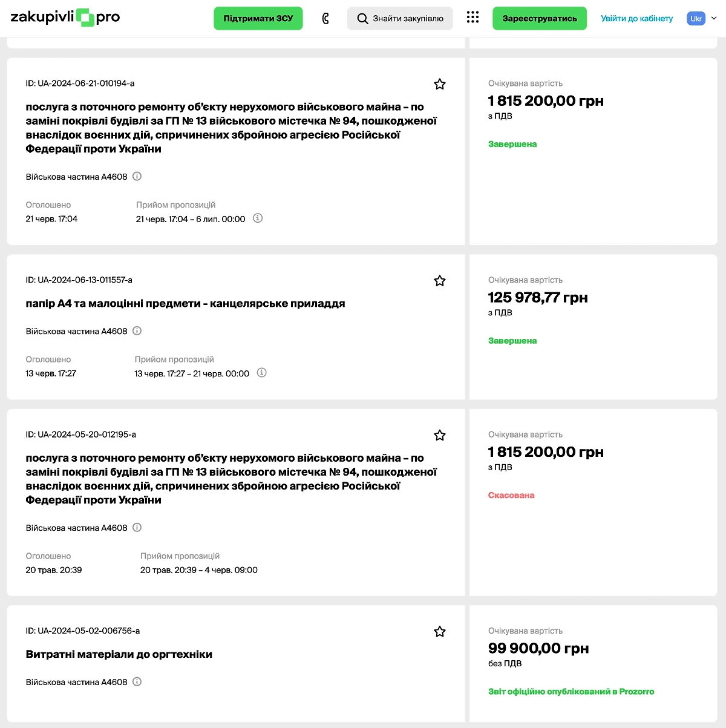This screenshot has height=728, width=726.
Task: Star the cancelled tender UA-2024-05-20-012195-a
Action: pos(440,435)
